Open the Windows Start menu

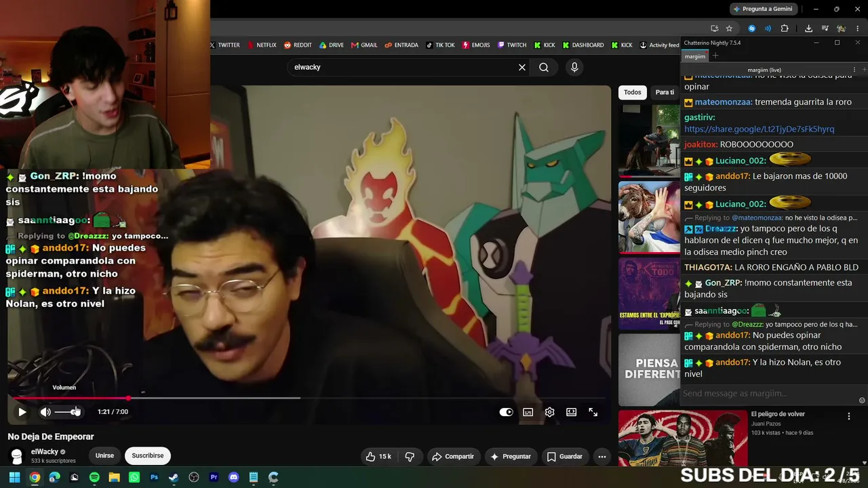(x=14, y=477)
